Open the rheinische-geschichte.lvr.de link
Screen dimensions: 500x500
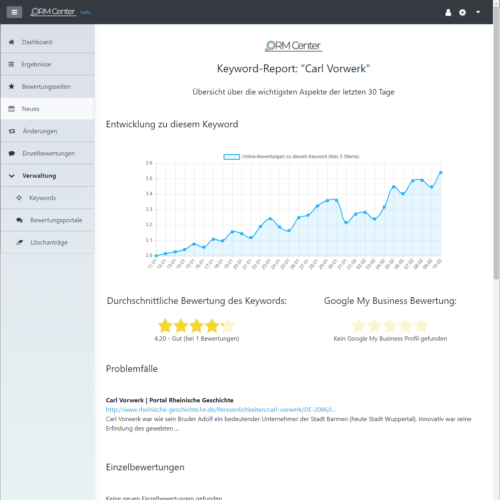point(221,410)
